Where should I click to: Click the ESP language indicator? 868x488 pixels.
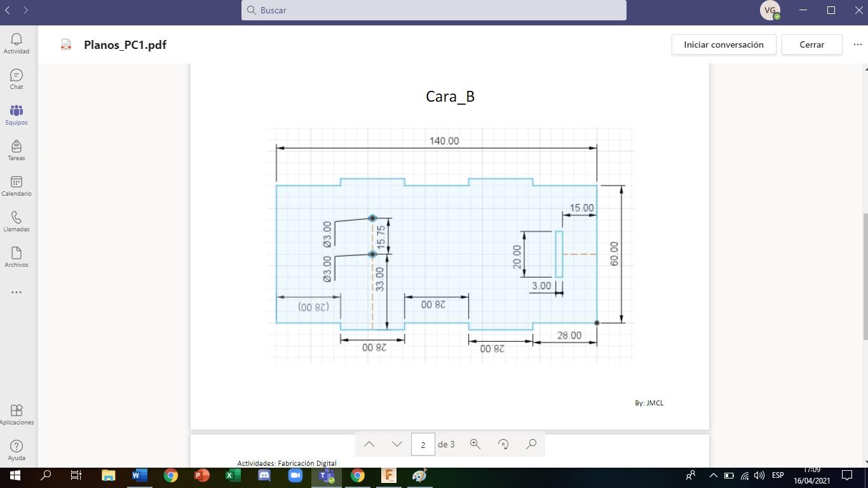pyautogui.click(x=778, y=475)
